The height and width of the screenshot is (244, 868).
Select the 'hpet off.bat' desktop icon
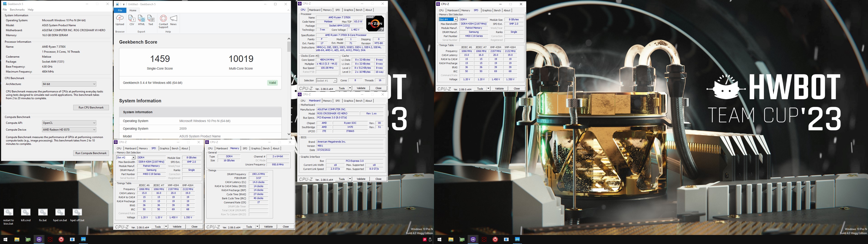(x=77, y=215)
